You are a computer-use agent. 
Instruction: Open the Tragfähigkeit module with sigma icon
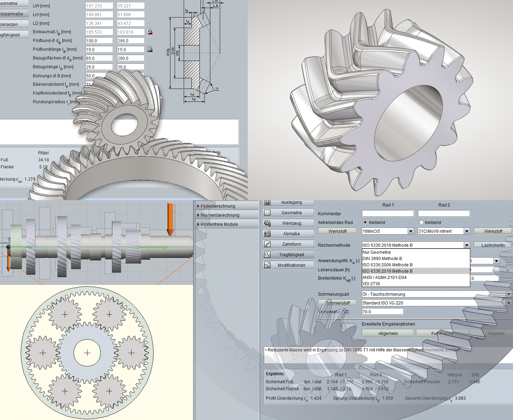coord(288,255)
